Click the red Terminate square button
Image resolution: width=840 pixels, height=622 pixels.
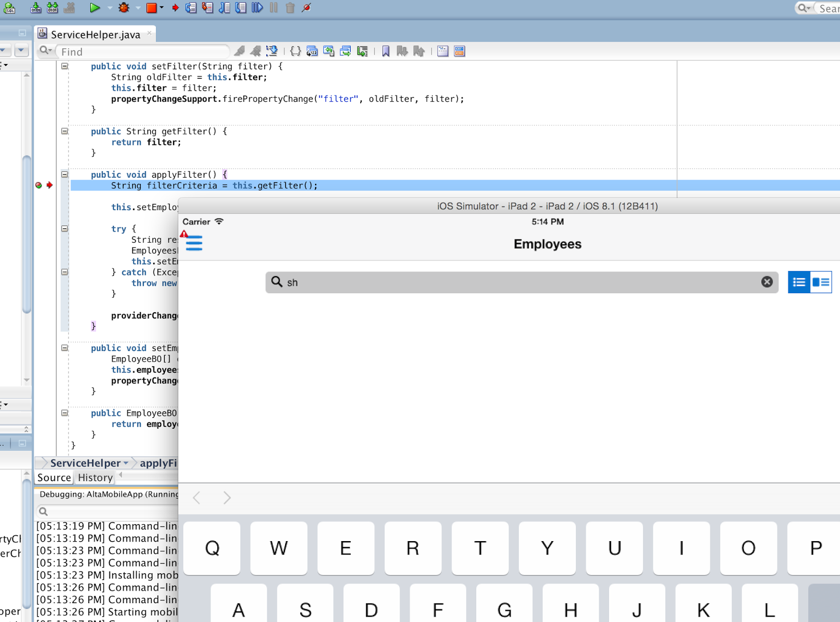click(151, 8)
